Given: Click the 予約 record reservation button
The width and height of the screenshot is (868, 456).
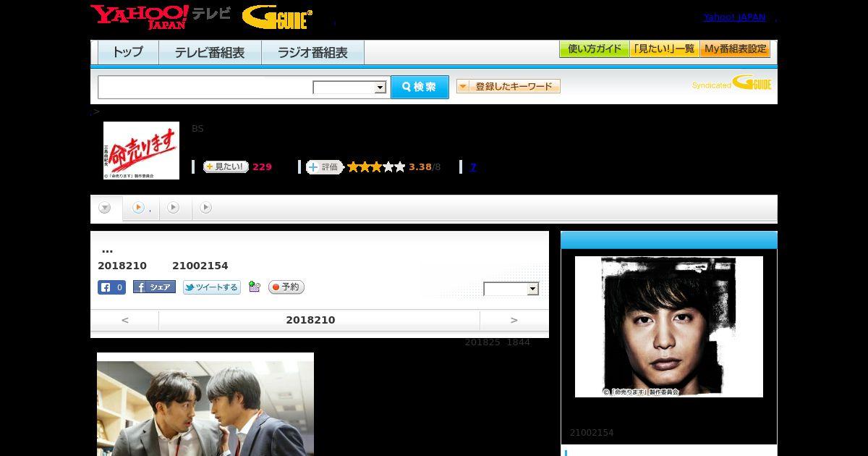Looking at the screenshot, I should [x=286, y=287].
